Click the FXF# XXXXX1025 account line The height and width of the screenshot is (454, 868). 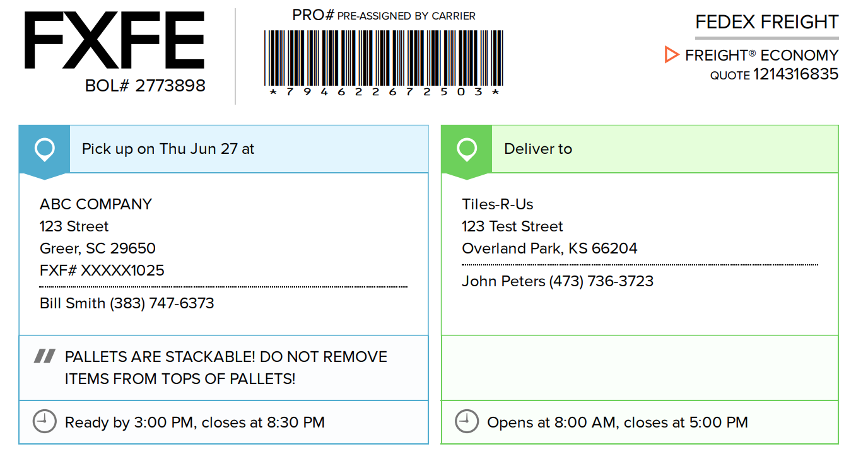click(x=102, y=271)
